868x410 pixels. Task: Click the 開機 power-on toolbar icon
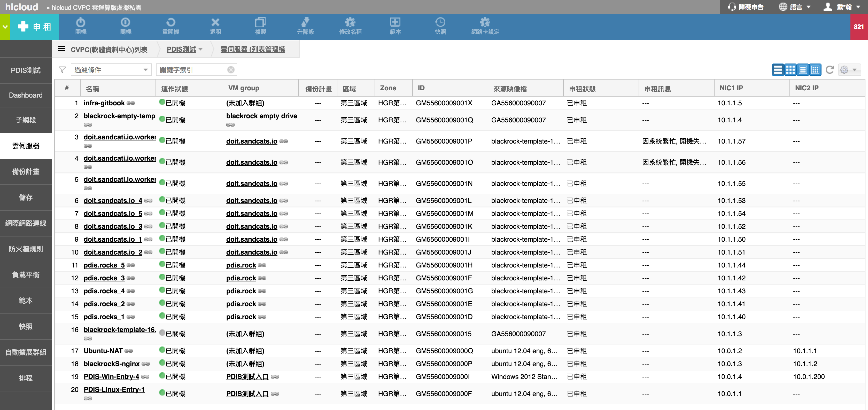81,26
